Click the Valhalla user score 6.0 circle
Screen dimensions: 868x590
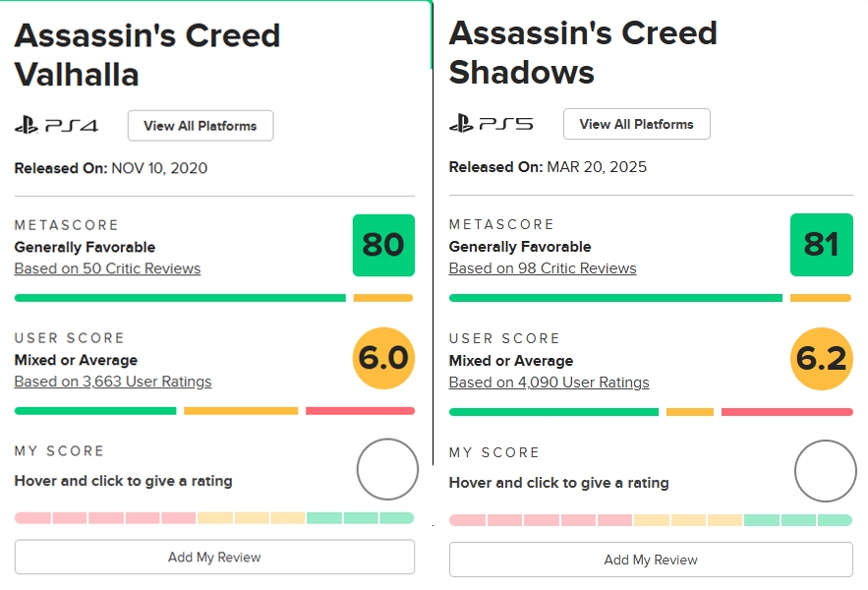coord(383,358)
